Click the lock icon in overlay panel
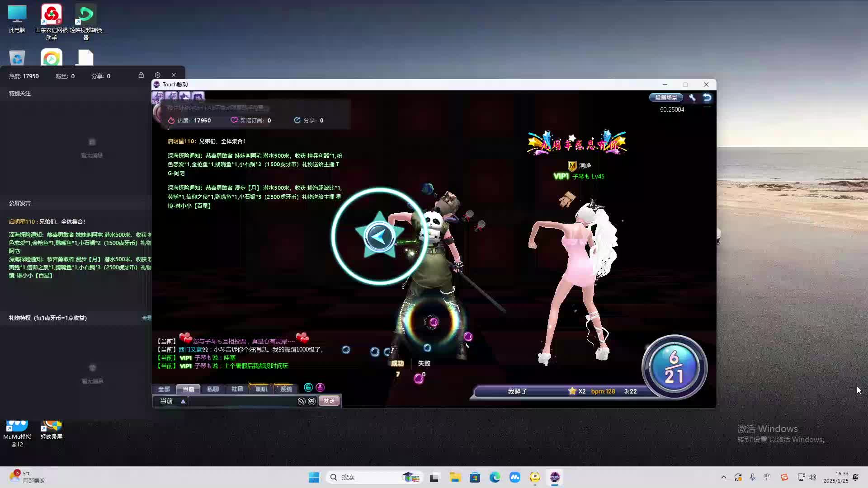868x488 pixels. pyautogui.click(x=141, y=75)
